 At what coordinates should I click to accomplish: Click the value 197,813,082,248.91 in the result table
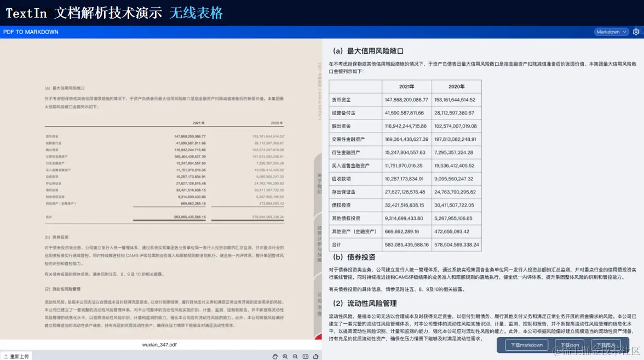455,139
